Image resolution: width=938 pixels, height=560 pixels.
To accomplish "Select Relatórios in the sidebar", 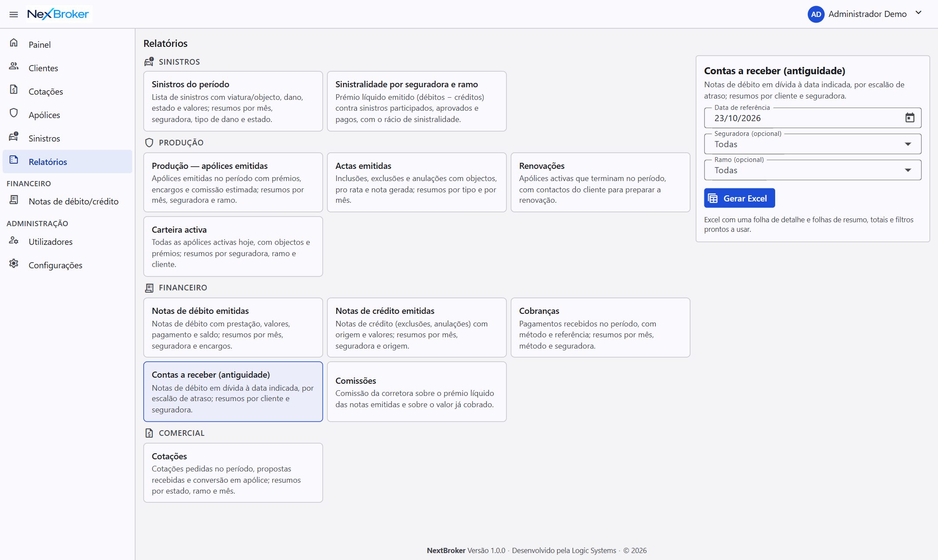I will (67, 161).
